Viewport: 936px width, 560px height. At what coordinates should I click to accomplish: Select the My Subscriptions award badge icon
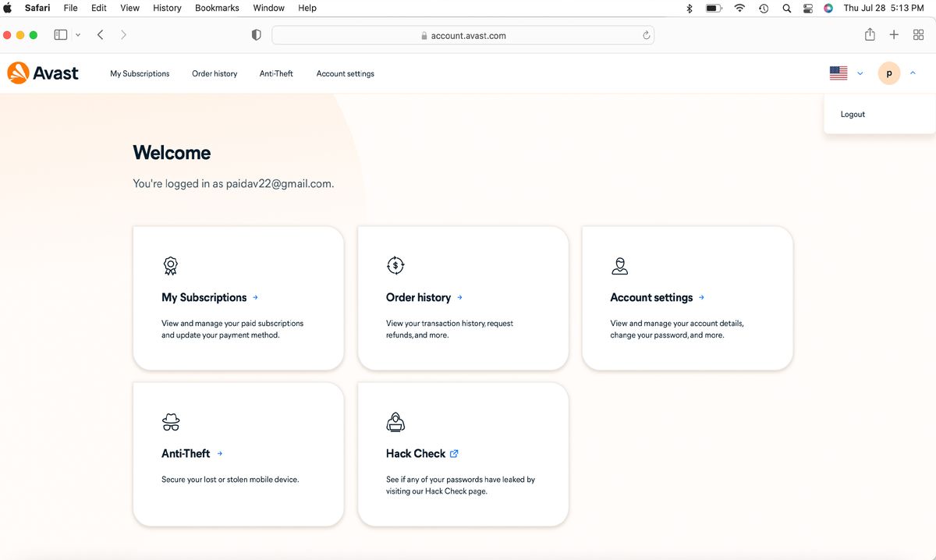point(171,265)
